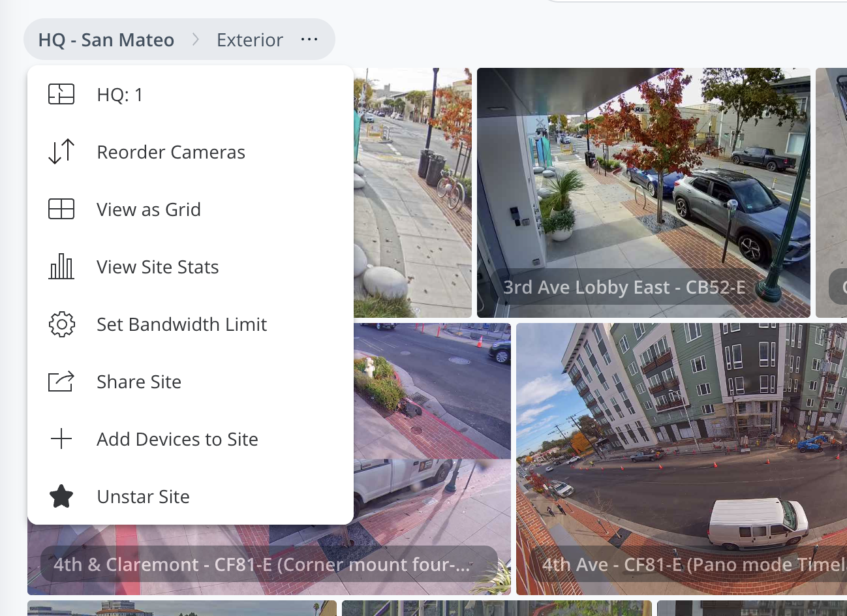Open the 3rd Ave Lobby East camera feed
Screen dimensions: 847x616
[x=643, y=183]
